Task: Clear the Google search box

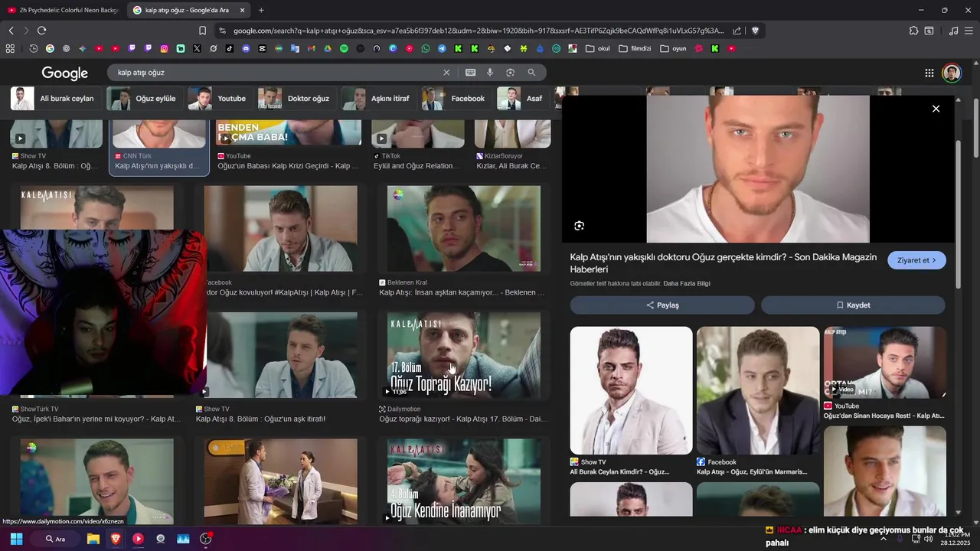Action: (x=446, y=73)
